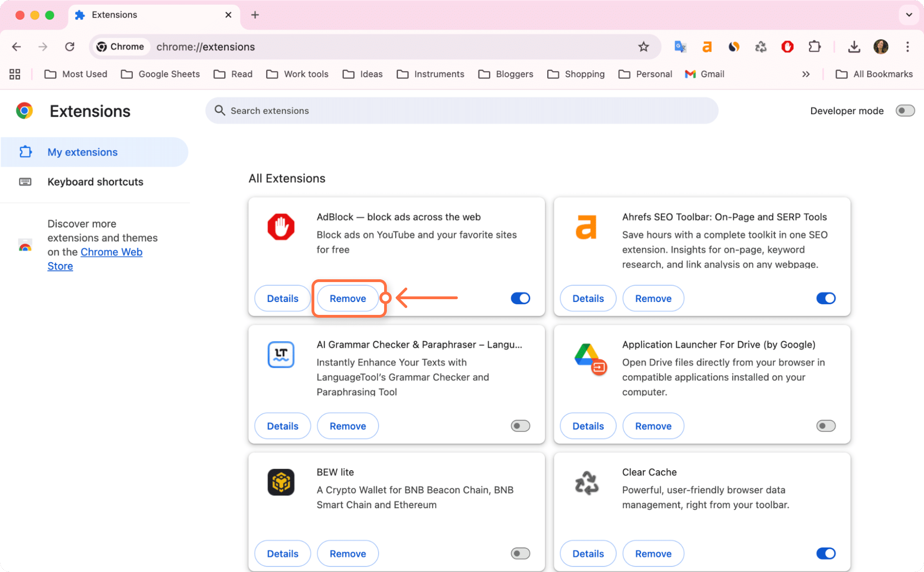The image size is (924, 572).
Task: Open the Google Translate extension icon
Action: click(679, 46)
